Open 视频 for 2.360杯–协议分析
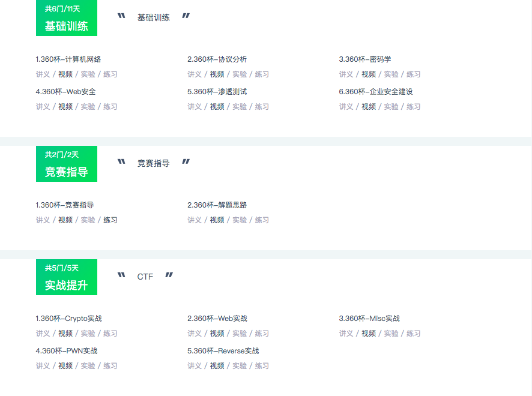 (217, 74)
